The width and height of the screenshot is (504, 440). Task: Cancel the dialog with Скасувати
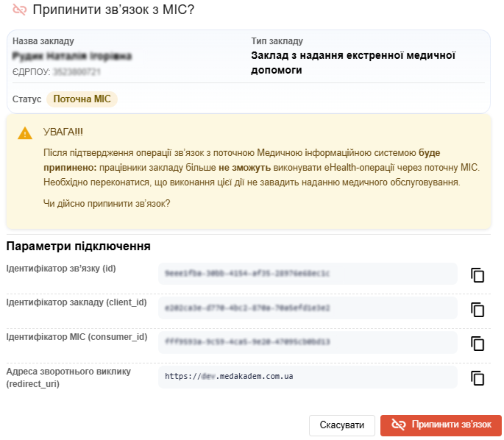(342, 425)
